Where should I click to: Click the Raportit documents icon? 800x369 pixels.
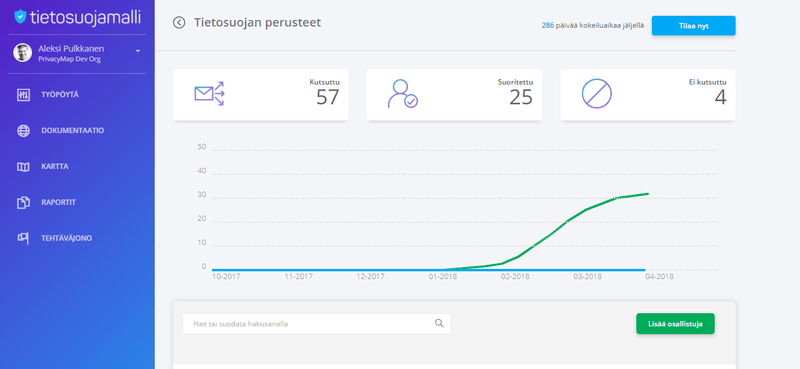[23, 203]
